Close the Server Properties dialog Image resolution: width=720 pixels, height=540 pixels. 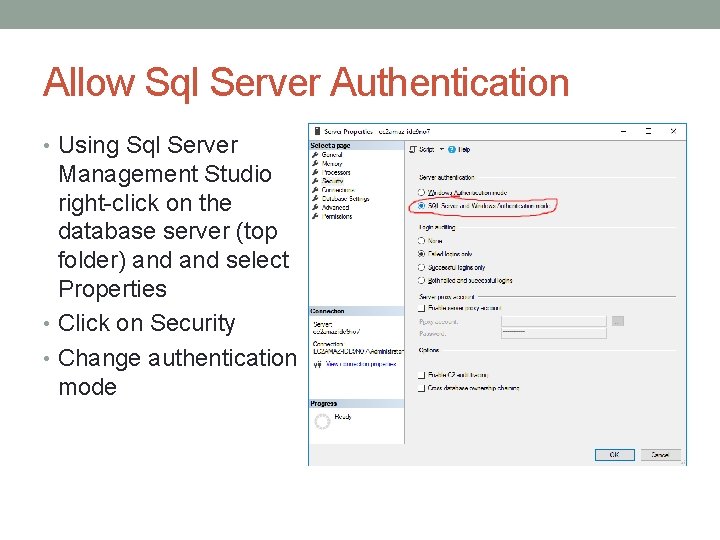point(673,131)
